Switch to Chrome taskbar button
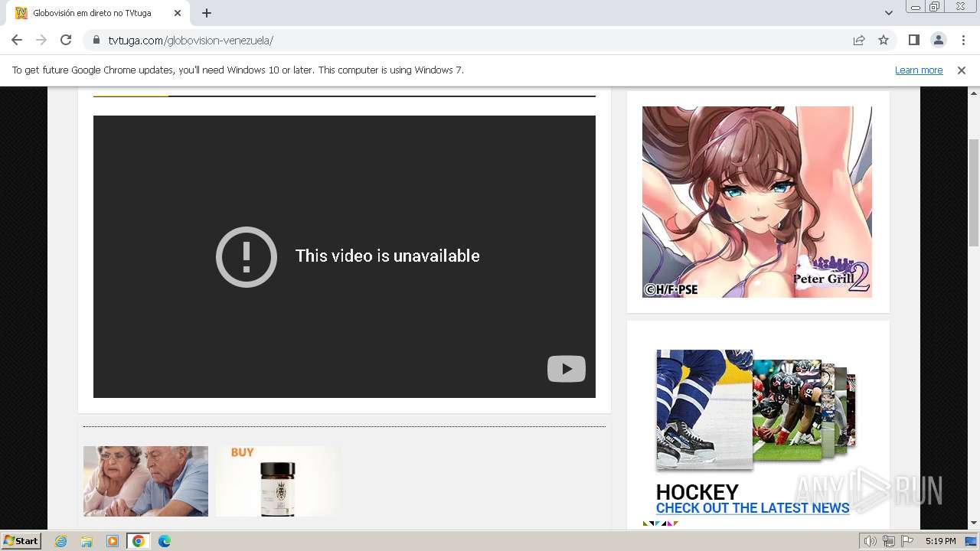 click(139, 541)
